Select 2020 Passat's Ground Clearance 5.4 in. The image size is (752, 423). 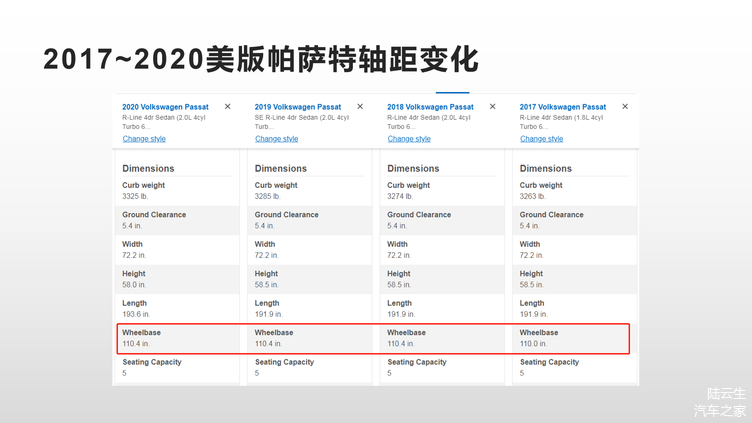tap(132, 225)
